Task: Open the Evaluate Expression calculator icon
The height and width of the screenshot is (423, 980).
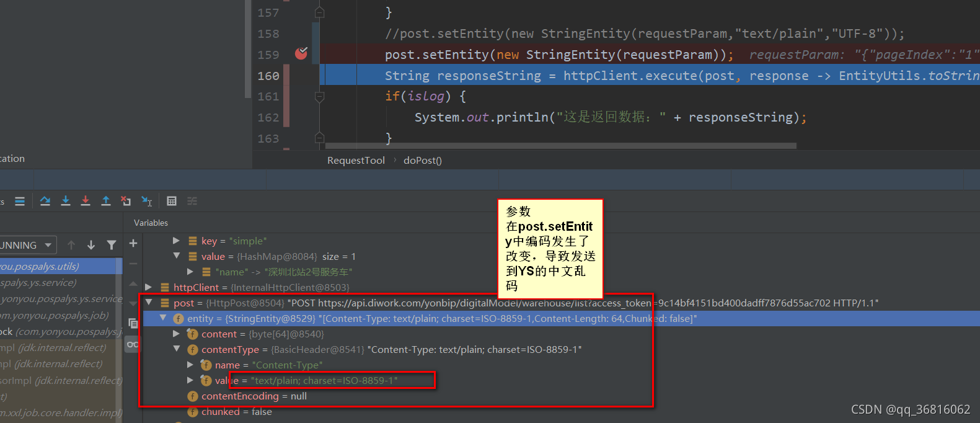Action: tap(172, 201)
